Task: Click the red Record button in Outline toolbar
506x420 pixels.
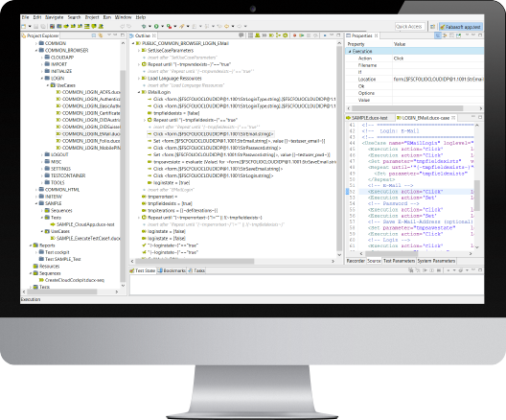Action: point(294,35)
